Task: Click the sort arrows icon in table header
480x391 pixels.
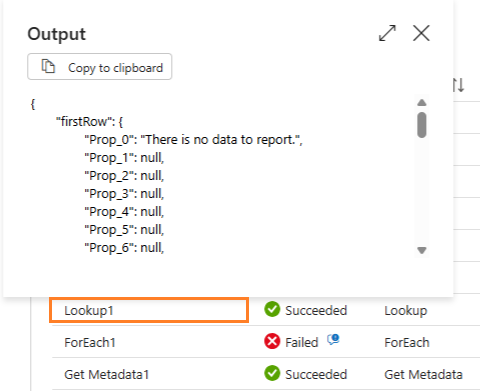Action: coord(458,85)
